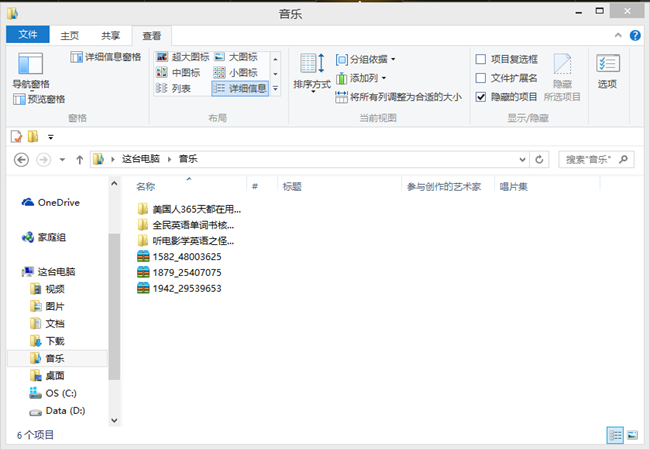Sort by Name (名称) column header
Viewport: 650px width, 450px height.
(x=189, y=186)
